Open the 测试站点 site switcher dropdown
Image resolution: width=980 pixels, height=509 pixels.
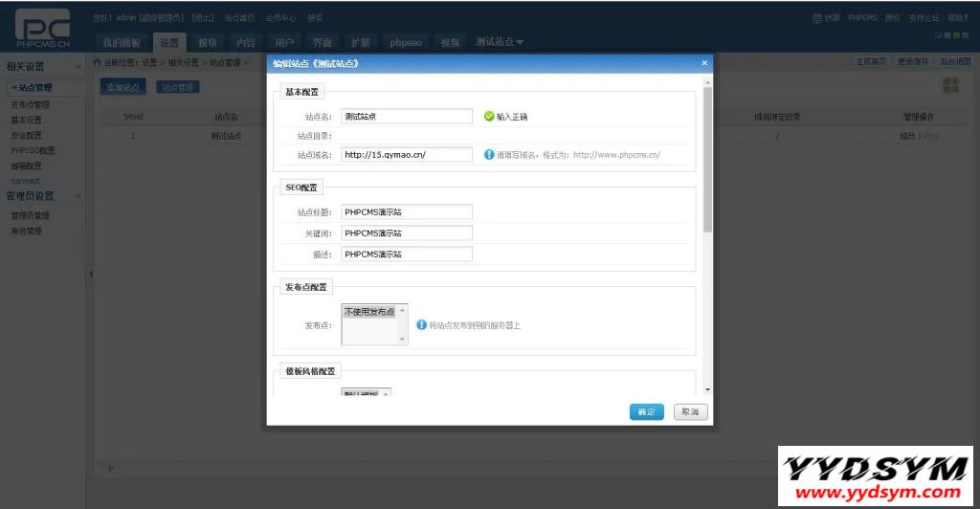coord(500,42)
